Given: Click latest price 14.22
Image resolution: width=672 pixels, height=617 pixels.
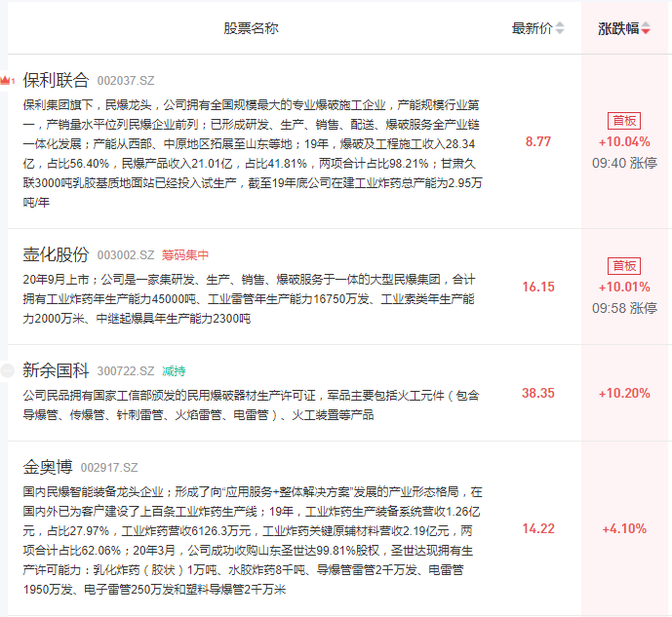Looking at the screenshot, I should (538, 529).
